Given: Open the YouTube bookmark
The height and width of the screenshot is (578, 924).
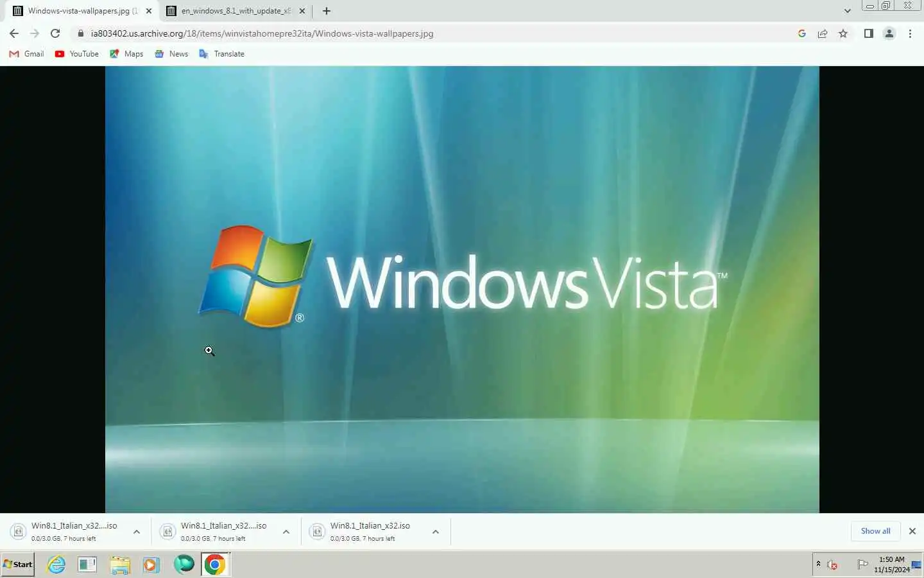Looking at the screenshot, I should (77, 54).
